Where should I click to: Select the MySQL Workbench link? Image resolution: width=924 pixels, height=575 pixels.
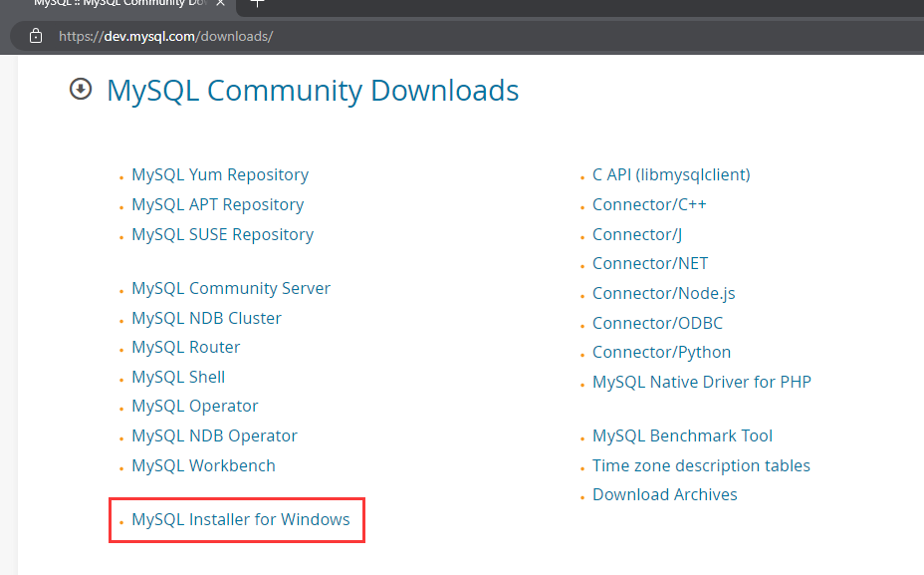tap(203, 465)
